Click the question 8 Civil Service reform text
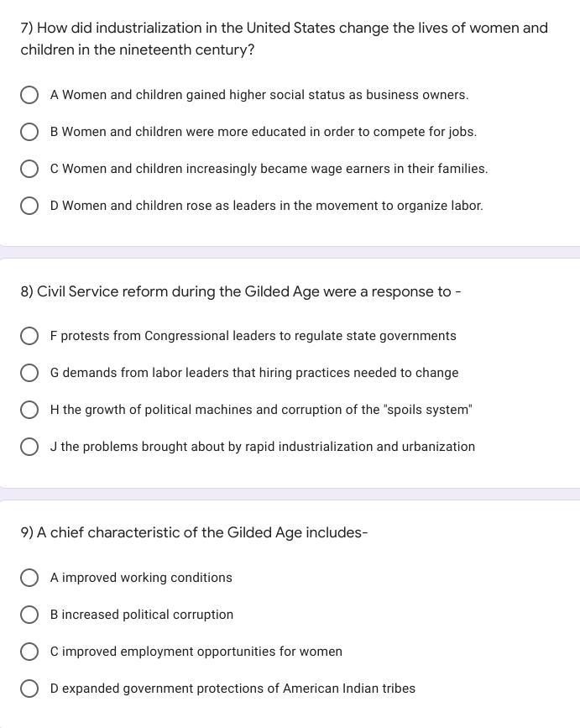The image size is (580, 728). (x=241, y=291)
